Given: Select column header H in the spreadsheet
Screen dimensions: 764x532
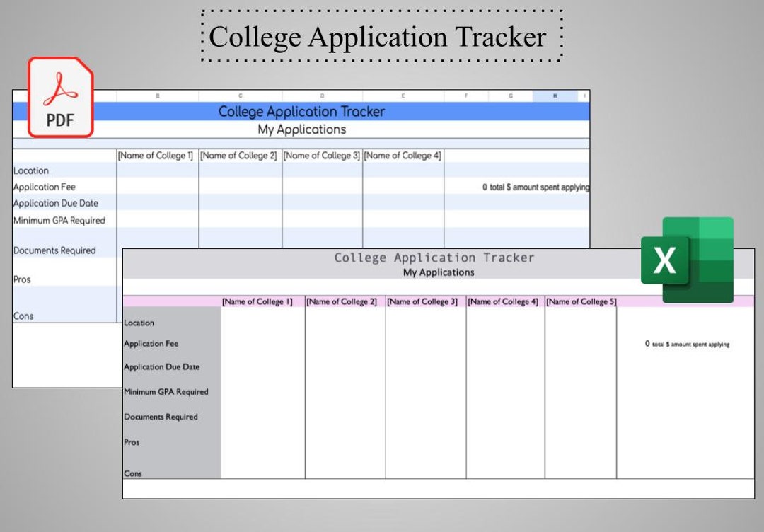Looking at the screenshot, I should pyautogui.click(x=555, y=94).
